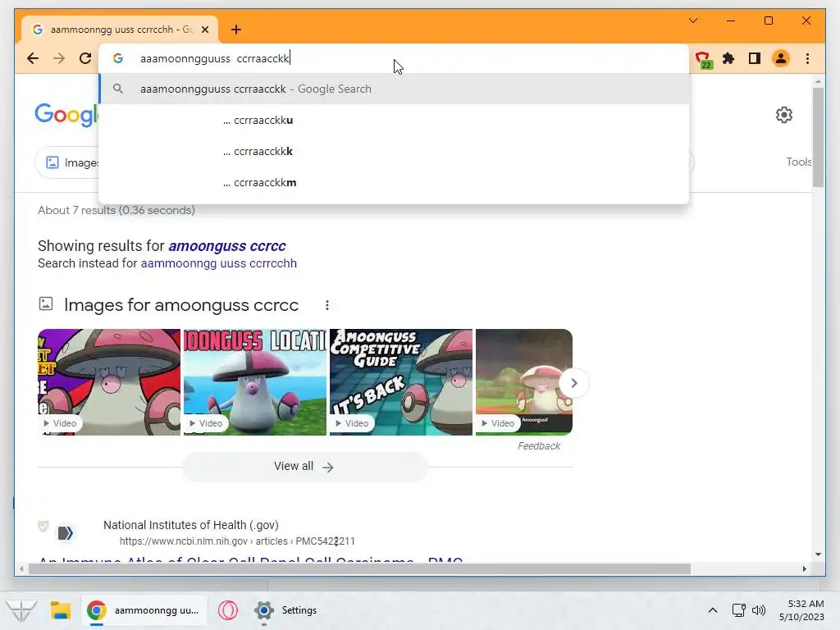Click inside the address bar text
840x630 pixels.
(214, 58)
